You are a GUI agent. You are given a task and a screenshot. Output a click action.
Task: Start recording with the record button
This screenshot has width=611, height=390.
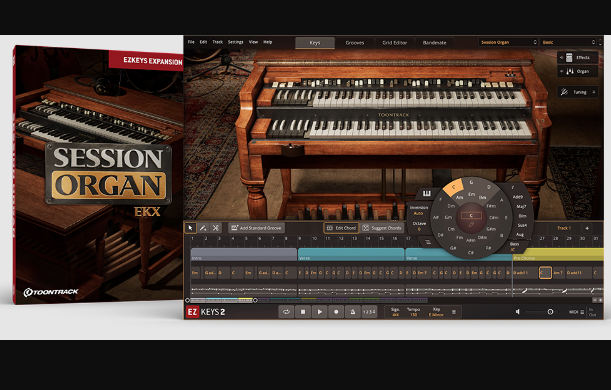click(x=336, y=312)
